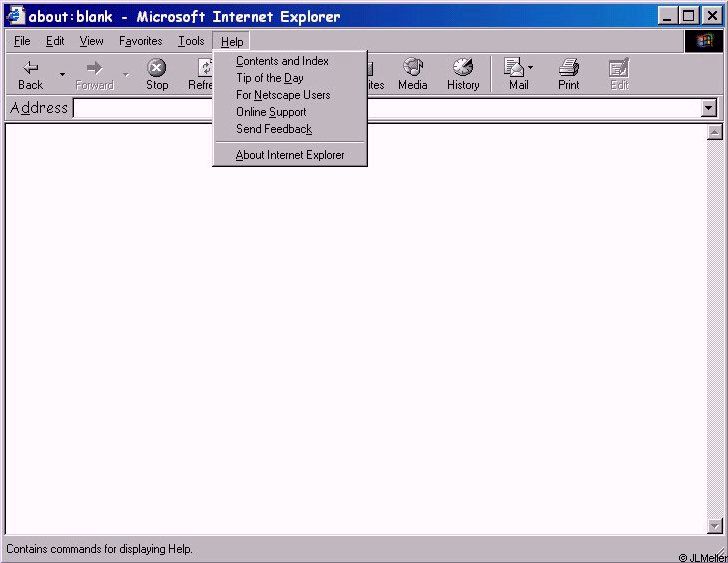
Task: Expand the Mail button dropdown arrow
Action: 530,68
